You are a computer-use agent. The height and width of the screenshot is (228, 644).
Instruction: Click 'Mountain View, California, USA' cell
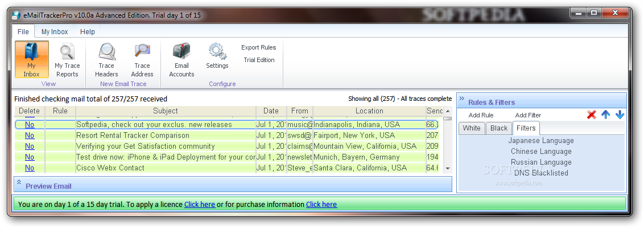[x=365, y=146]
